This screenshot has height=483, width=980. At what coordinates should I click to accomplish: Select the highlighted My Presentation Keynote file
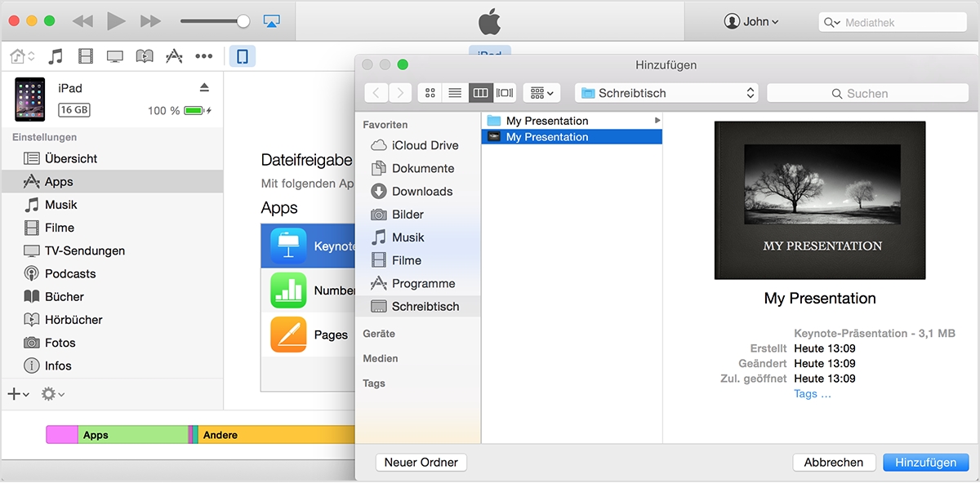[572, 137]
